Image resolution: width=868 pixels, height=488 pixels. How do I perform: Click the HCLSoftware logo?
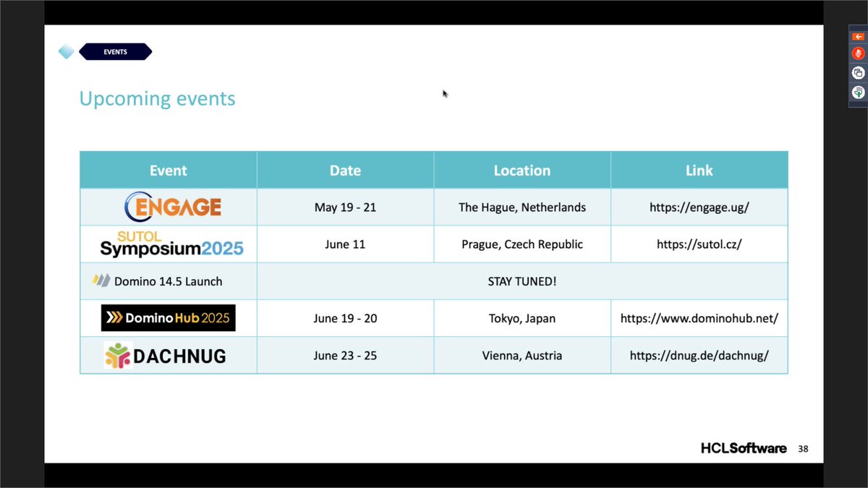pyautogui.click(x=744, y=449)
